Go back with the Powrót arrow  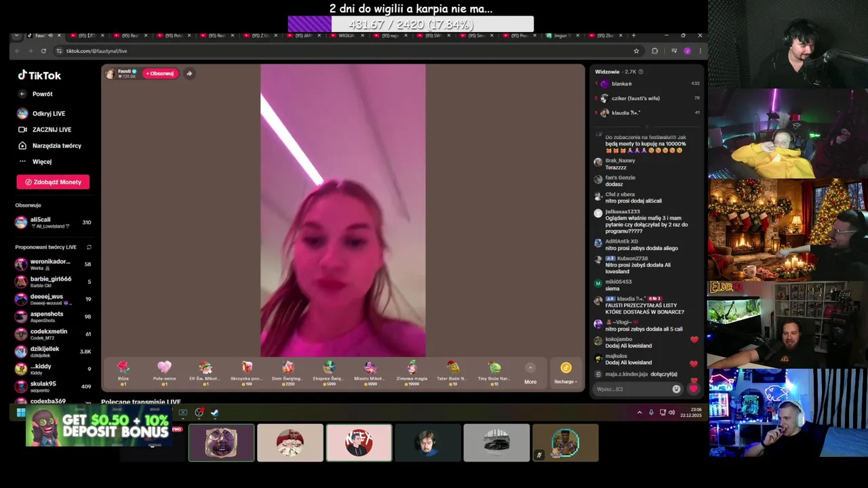point(22,94)
